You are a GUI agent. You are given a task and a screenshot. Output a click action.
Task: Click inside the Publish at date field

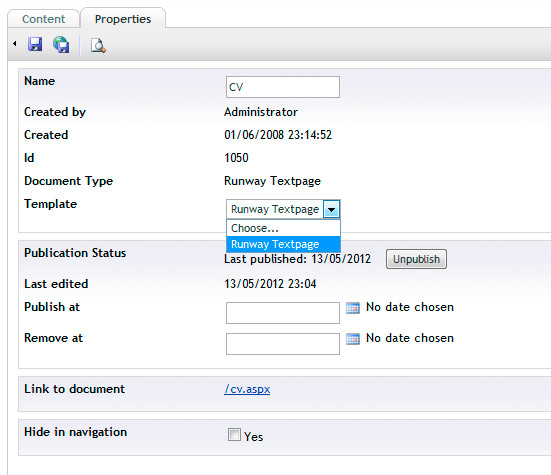(283, 313)
